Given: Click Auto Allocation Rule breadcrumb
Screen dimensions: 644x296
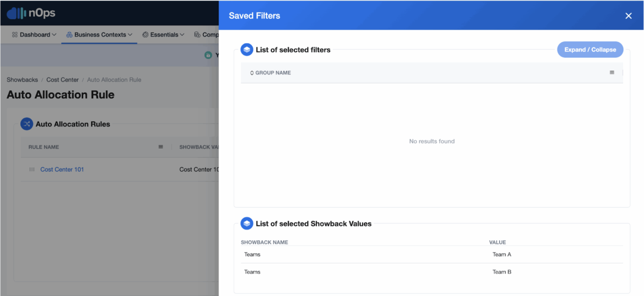Looking at the screenshot, I should [x=114, y=80].
